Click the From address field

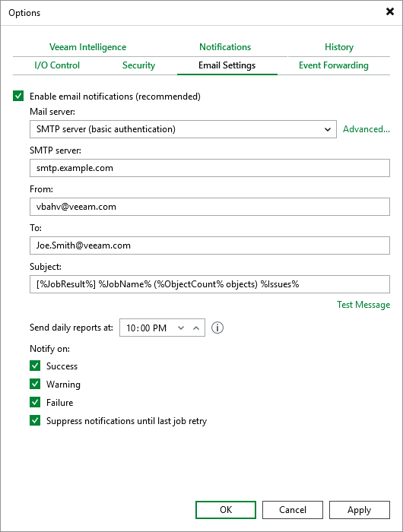[210, 207]
